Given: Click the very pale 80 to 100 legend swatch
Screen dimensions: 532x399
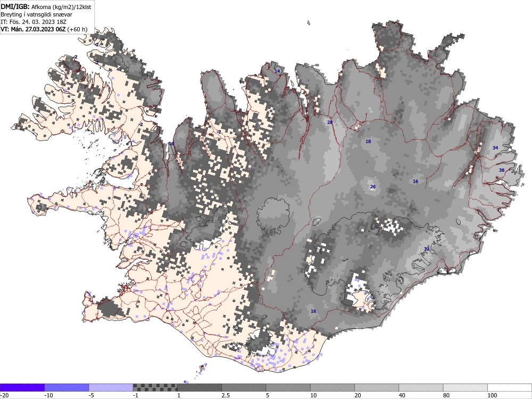Looking at the screenshot, I should pos(465,387).
